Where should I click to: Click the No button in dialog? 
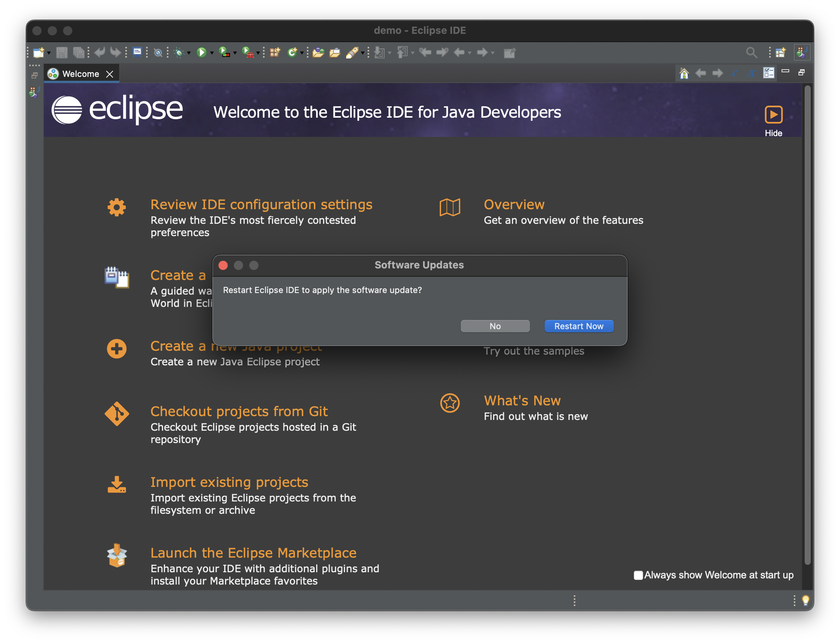[495, 326]
